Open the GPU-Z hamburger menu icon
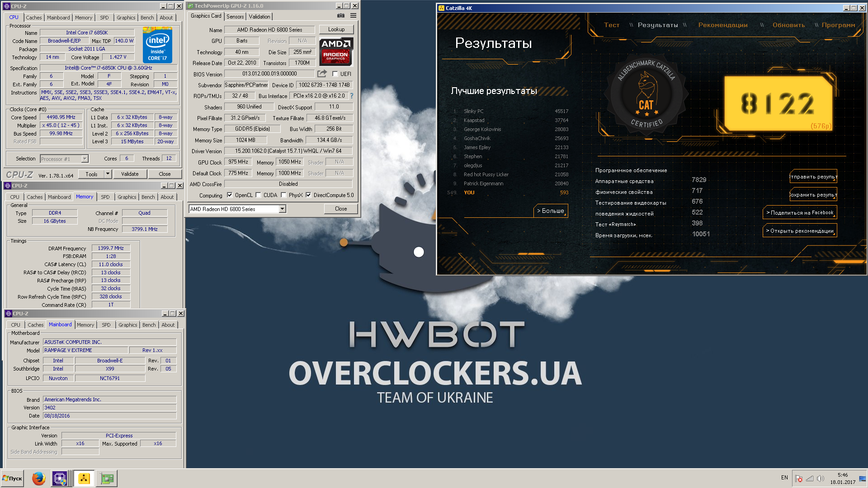Viewport: 868px width, 488px height. pyautogui.click(x=354, y=16)
